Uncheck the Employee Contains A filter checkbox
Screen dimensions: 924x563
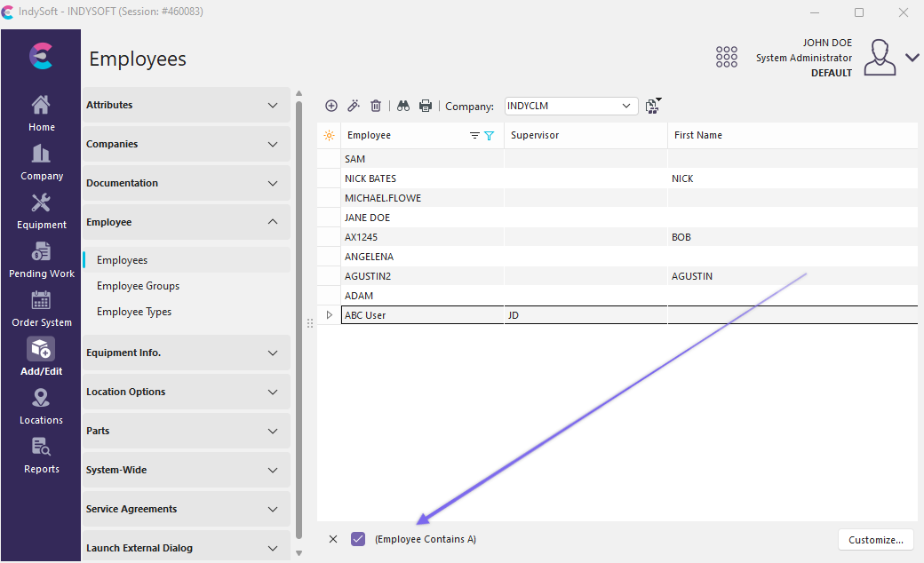click(358, 539)
